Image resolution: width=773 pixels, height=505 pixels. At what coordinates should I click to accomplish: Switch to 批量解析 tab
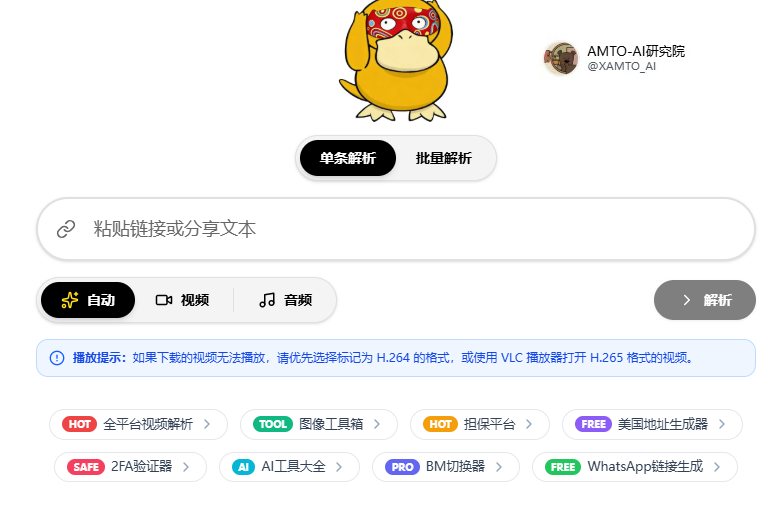tap(444, 158)
